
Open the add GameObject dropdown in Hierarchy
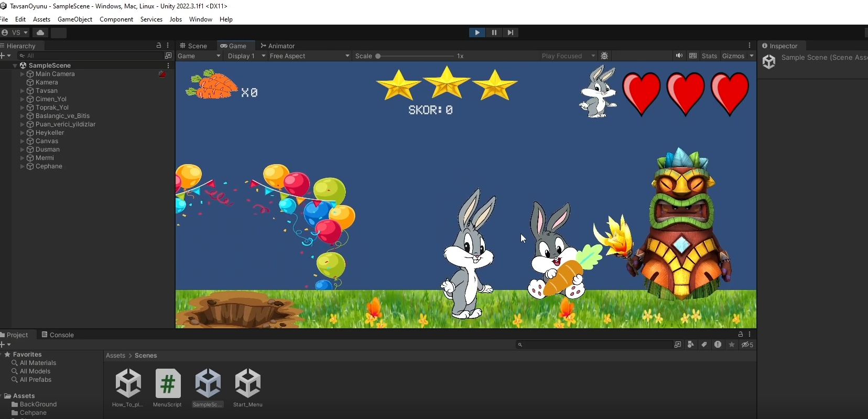coord(6,56)
